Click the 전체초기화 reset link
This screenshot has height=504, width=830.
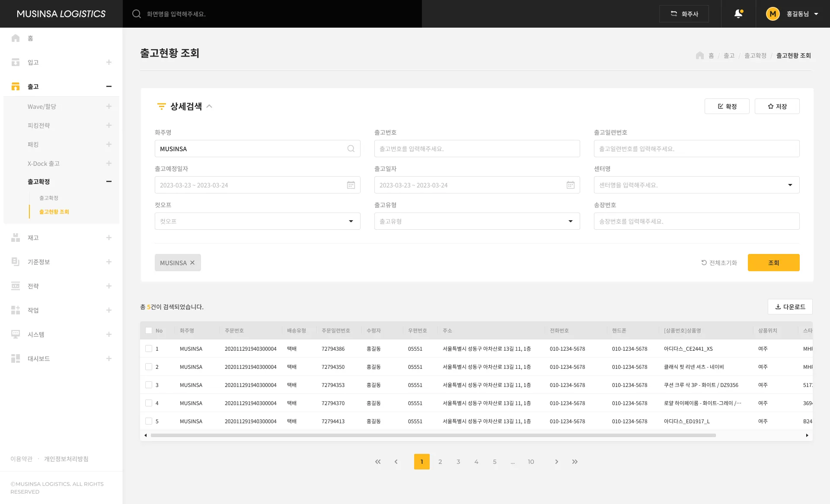[x=719, y=263]
